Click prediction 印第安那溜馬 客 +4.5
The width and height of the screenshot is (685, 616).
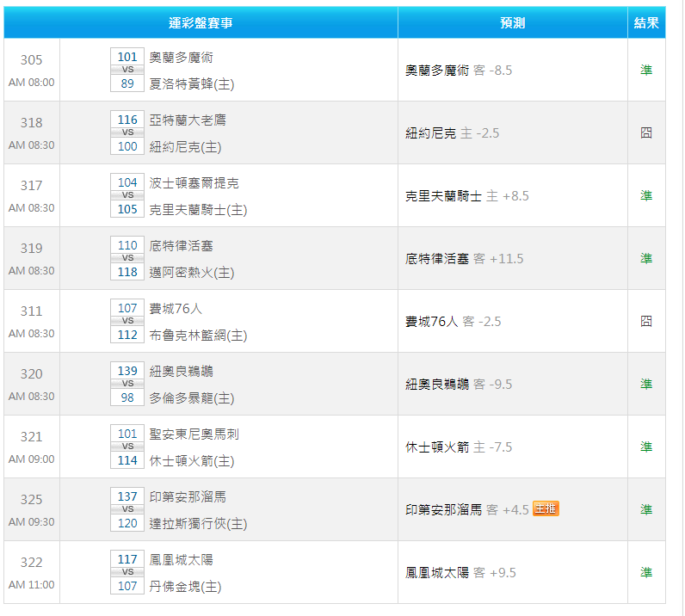[x=467, y=511]
